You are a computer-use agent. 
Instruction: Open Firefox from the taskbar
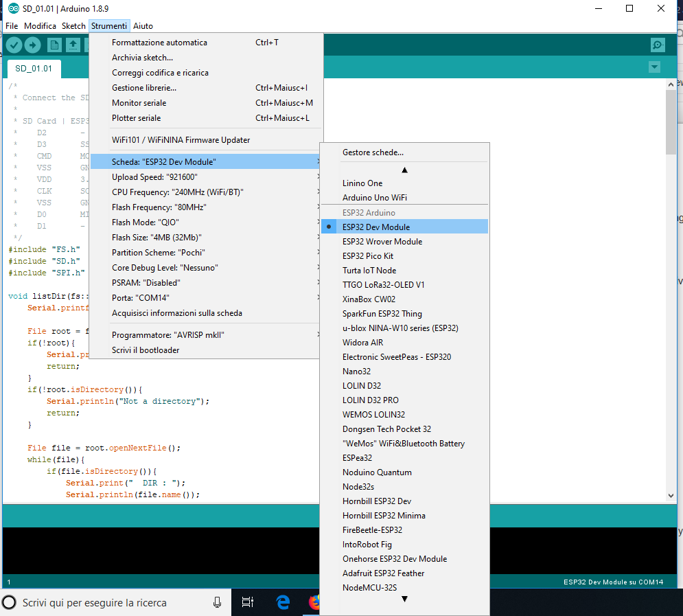pos(314,602)
